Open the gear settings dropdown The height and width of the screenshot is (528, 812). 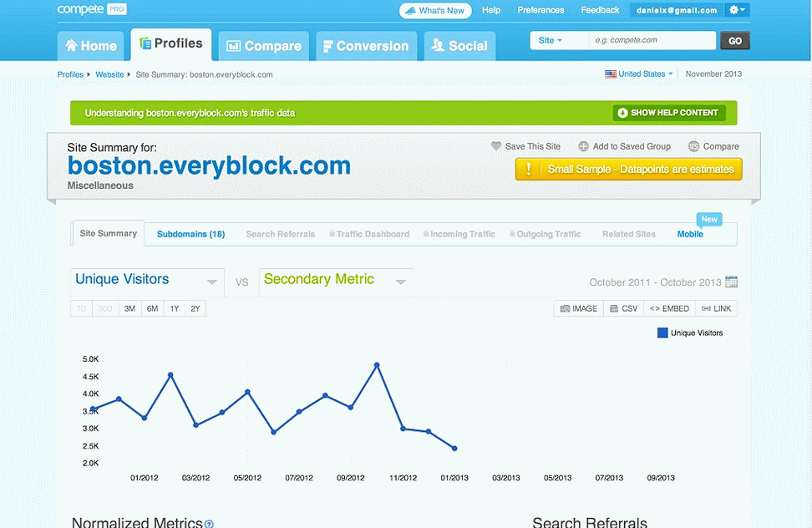pos(737,10)
